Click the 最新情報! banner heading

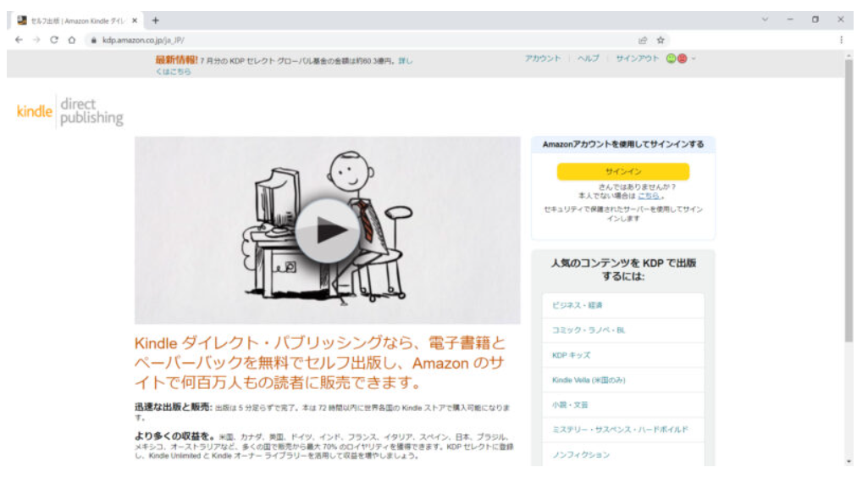tap(176, 60)
